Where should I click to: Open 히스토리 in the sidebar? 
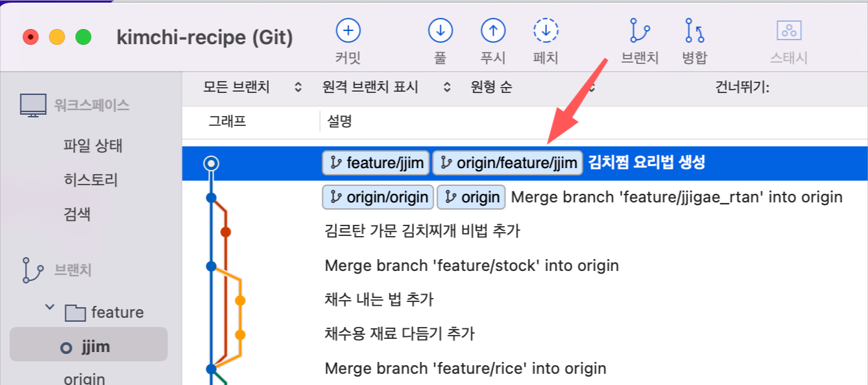[90, 180]
